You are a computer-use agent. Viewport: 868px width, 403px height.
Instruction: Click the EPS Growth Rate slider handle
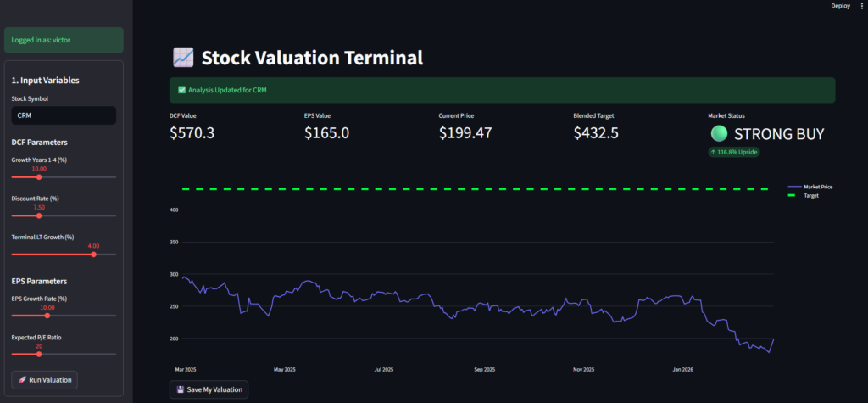tap(47, 316)
